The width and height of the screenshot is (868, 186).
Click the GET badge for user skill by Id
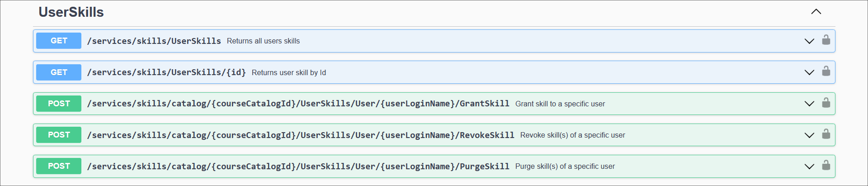point(59,72)
